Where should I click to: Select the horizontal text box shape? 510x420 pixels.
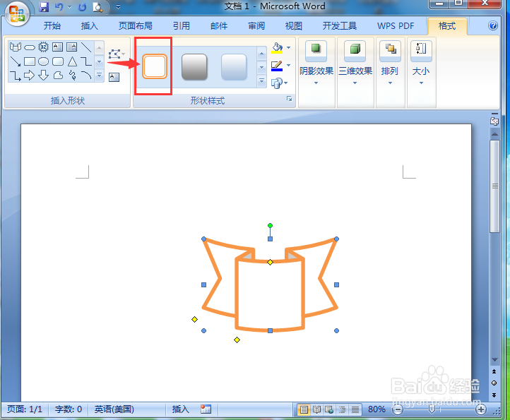58,47
